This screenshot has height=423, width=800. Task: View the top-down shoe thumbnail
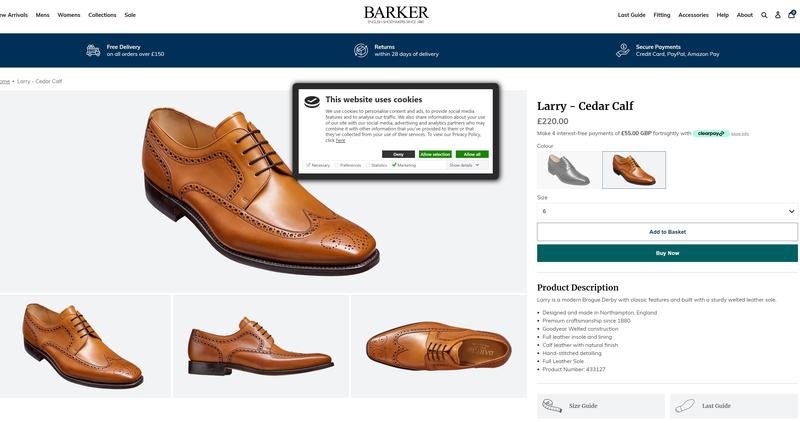(x=438, y=346)
